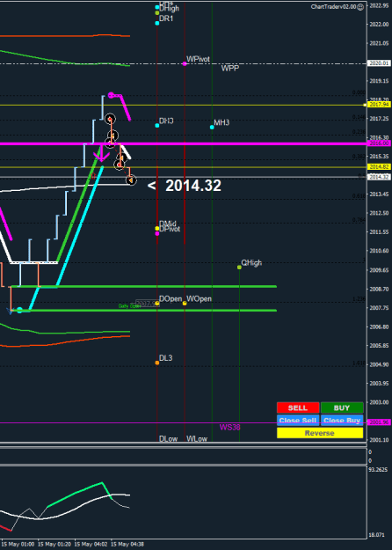The image size is (392, 550).
Task: Click the red SELL button
Action: coord(298,407)
